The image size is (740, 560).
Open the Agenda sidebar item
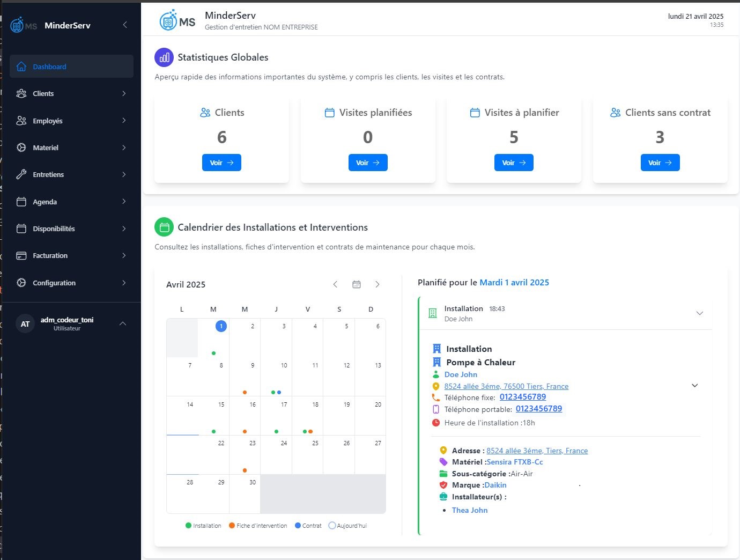71,202
